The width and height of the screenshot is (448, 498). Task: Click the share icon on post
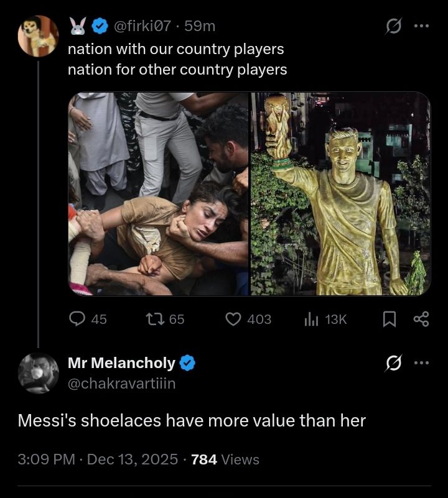[421, 319]
